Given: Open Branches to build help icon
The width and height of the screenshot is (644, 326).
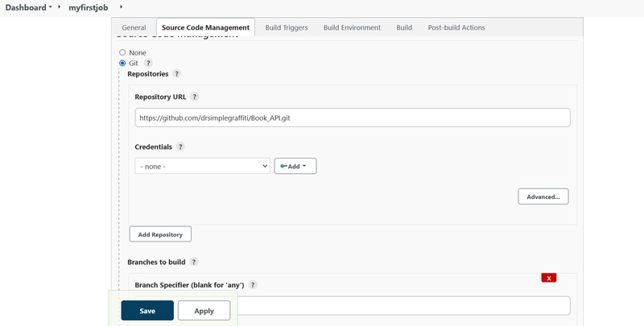Looking at the screenshot, I should click(x=194, y=262).
